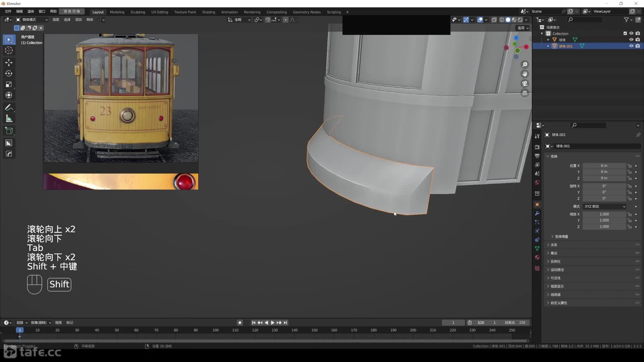Viewport: 644px width, 362px height.
Task: Switch to the Modeling workspace tab
Action: 117,12
